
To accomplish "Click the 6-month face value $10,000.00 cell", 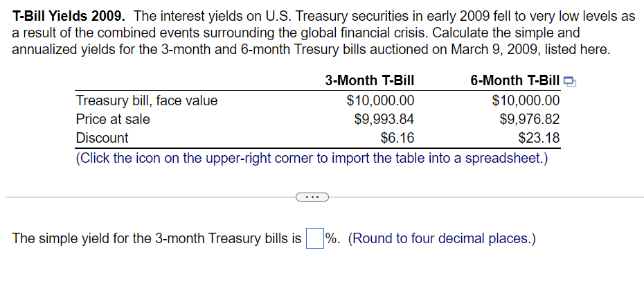I will 526,100.
